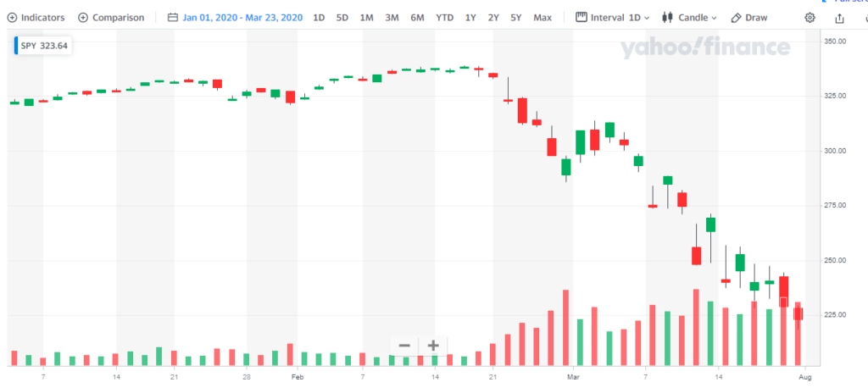This screenshot has height=388, width=868.
Task: Expand the Interval 1D dropdown
Action: [613, 18]
